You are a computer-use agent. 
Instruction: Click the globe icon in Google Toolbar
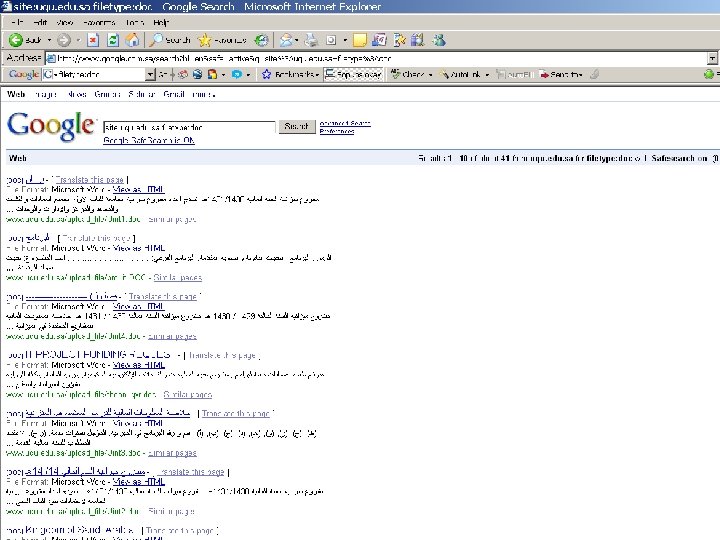(x=198, y=74)
